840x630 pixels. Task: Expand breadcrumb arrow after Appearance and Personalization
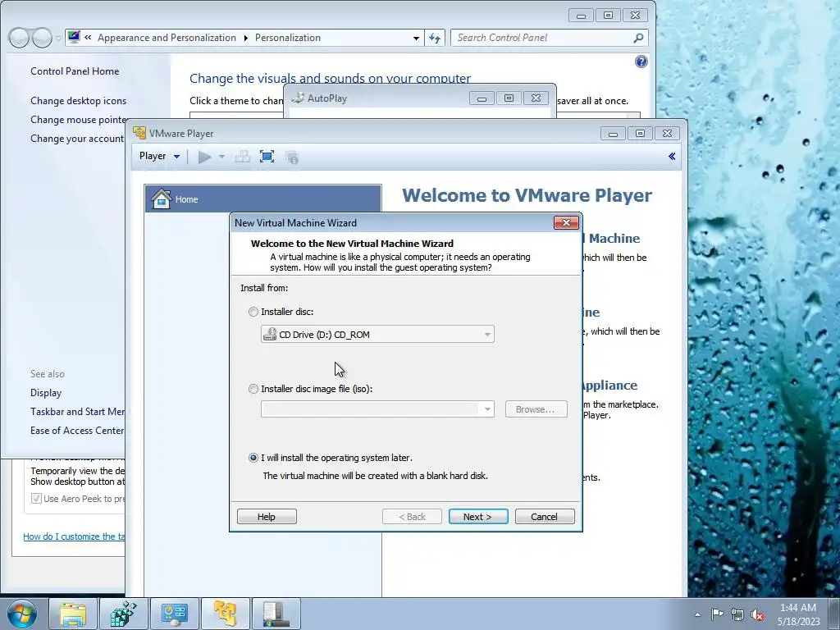tap(245, 38)
